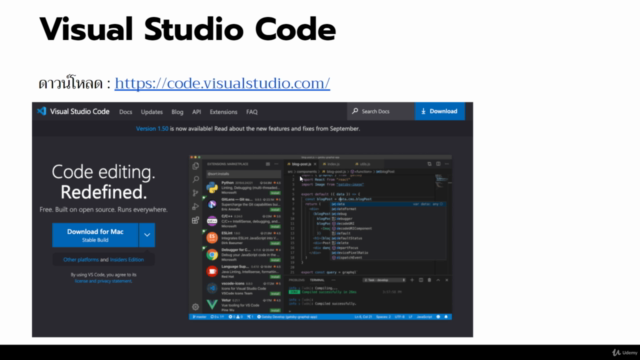Viewport: 640px width, 360px height.
Task: Select the Vetur extension icon
Action: pyautogui.click(x=212, y=304)
